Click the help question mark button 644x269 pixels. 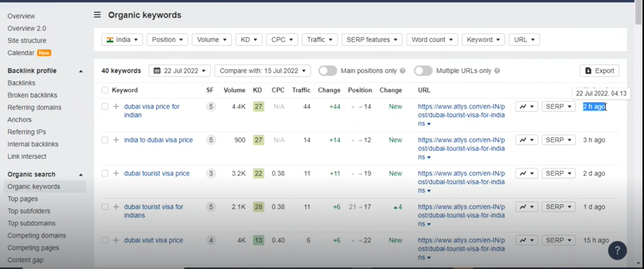tap(617, 251)
